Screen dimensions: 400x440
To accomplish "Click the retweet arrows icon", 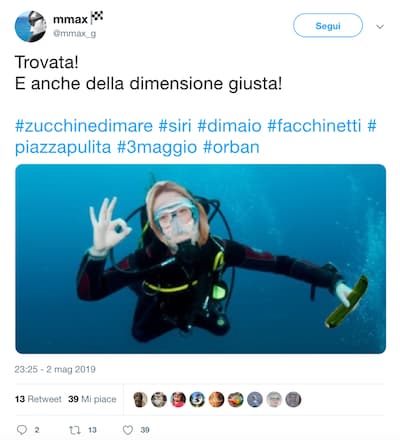I will pyautogui.click(x=75, y=430).
